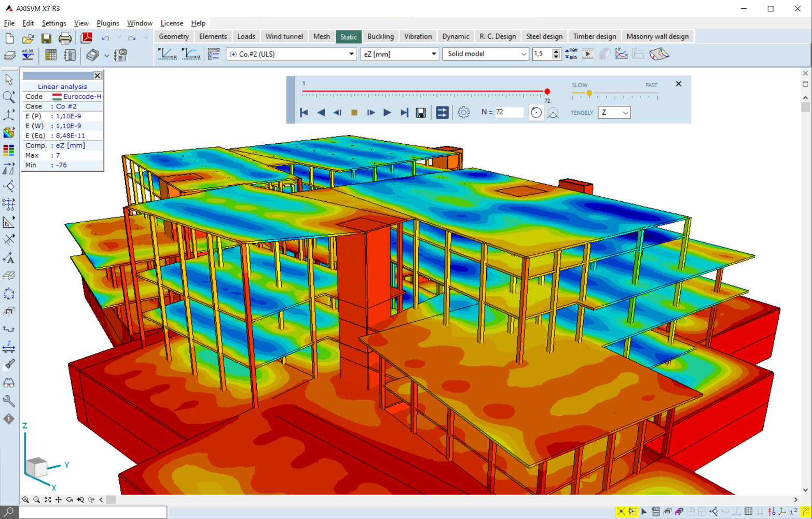Open the result diagram chart icon

(x=621, y=53)
